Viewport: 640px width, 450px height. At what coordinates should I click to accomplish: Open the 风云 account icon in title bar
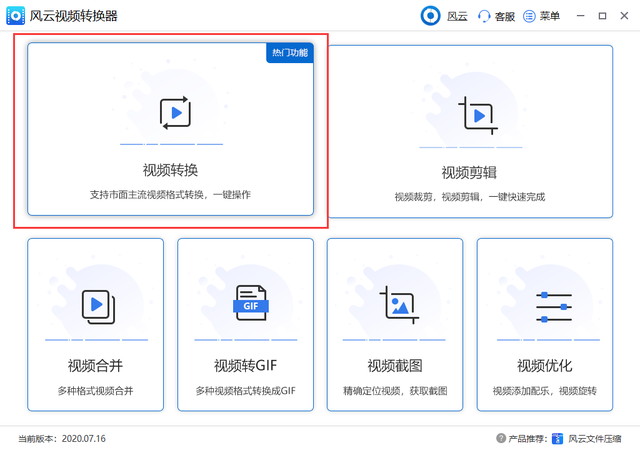(430, 16)
